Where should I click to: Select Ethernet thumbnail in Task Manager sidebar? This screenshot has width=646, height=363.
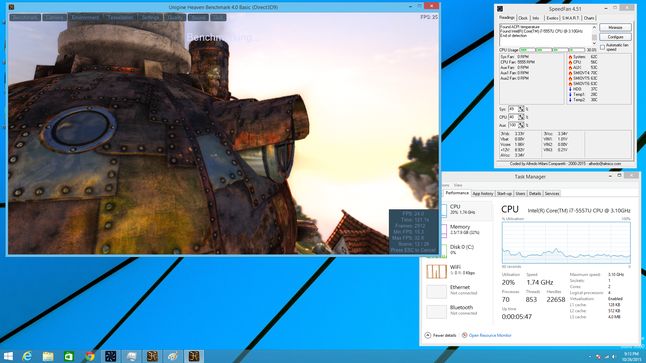436,291
